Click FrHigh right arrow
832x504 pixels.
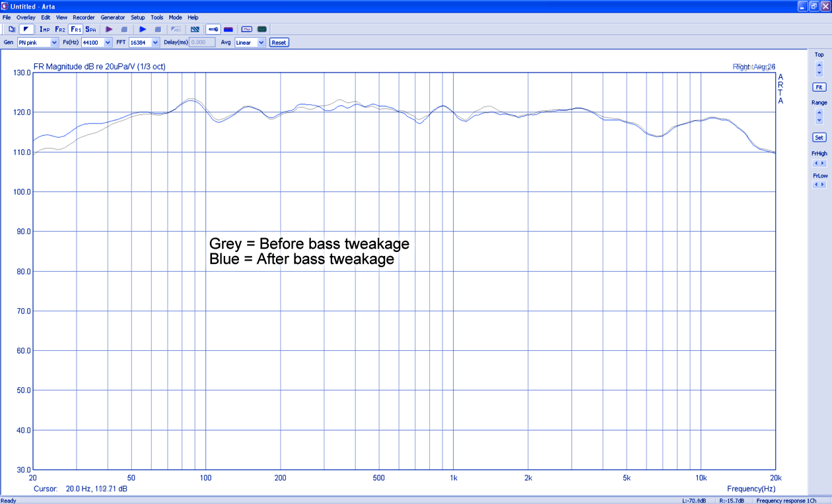coord(823,163)
